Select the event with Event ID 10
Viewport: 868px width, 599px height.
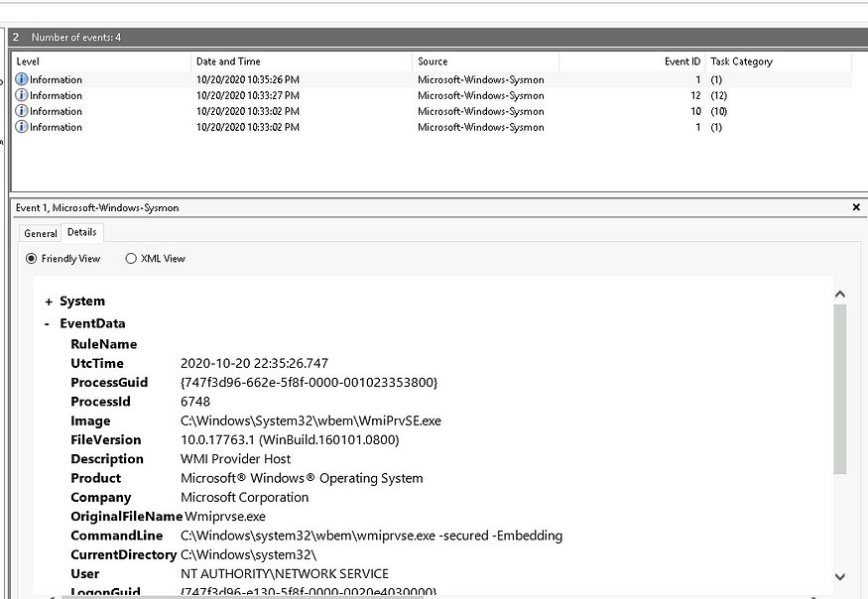click(x=432, y=111)
